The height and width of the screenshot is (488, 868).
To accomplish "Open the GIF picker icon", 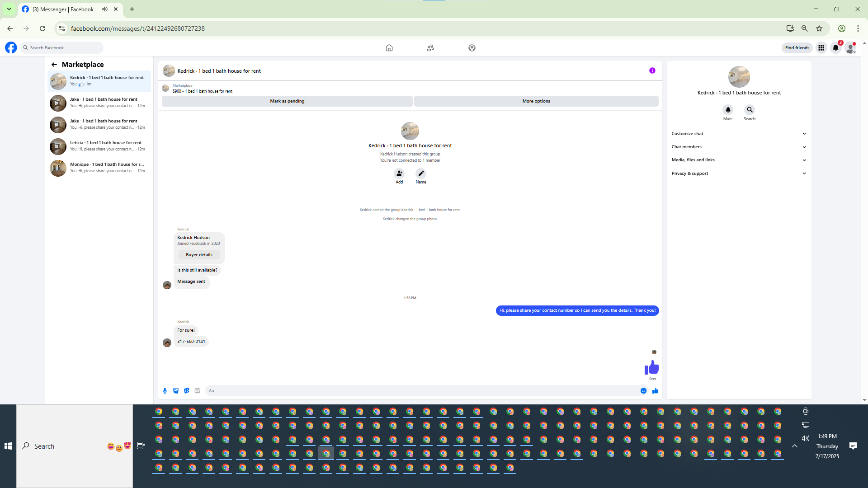I will coord(198,391).
